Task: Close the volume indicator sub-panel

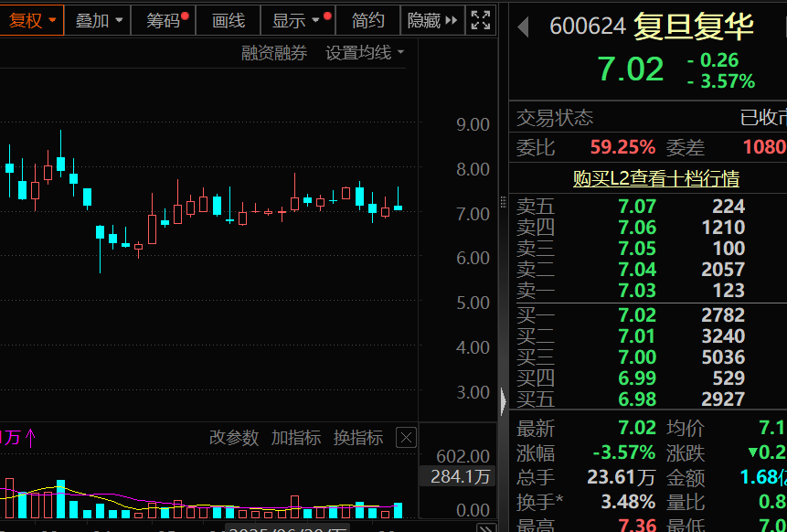Action: (406, 437)
